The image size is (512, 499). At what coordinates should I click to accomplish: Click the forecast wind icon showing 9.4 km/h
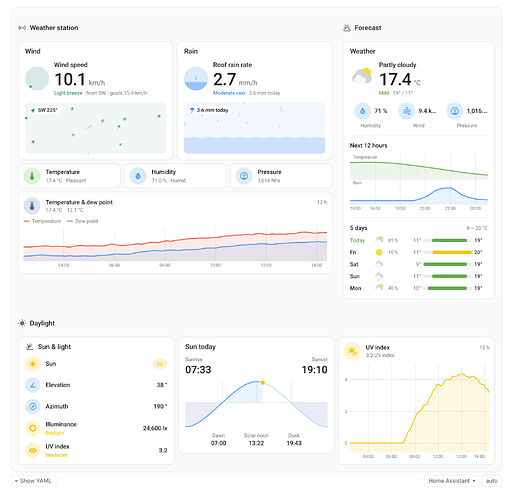[407, 111]
